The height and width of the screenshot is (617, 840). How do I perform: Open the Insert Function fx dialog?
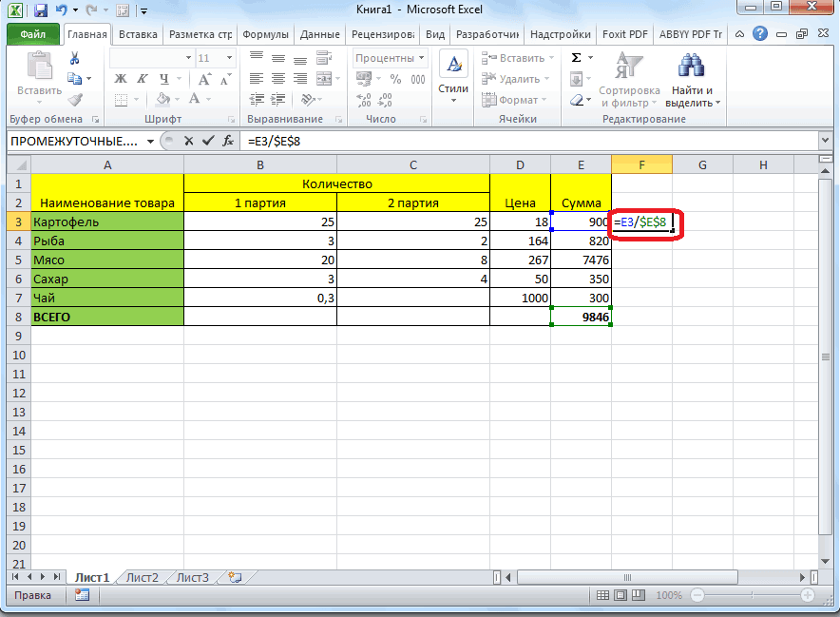point(228,141)
